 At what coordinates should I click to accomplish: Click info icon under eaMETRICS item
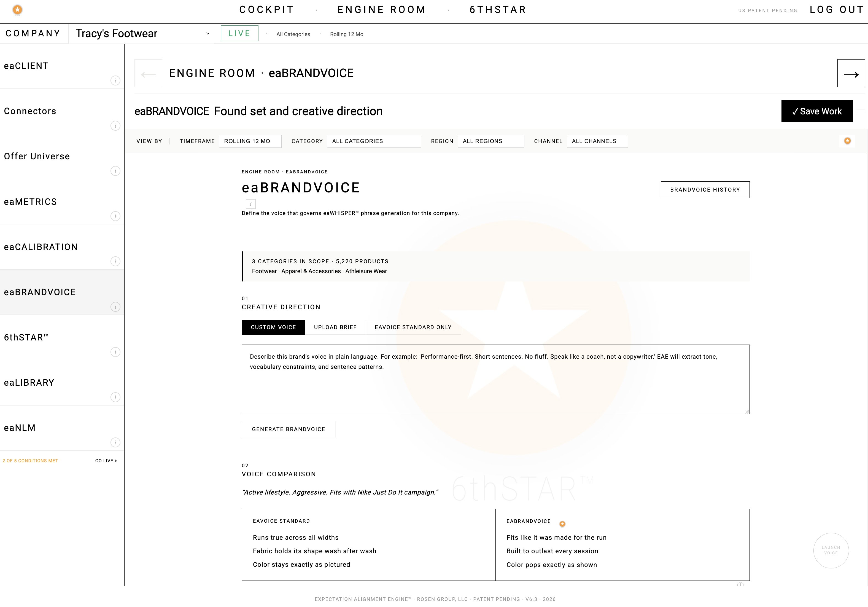115,216
